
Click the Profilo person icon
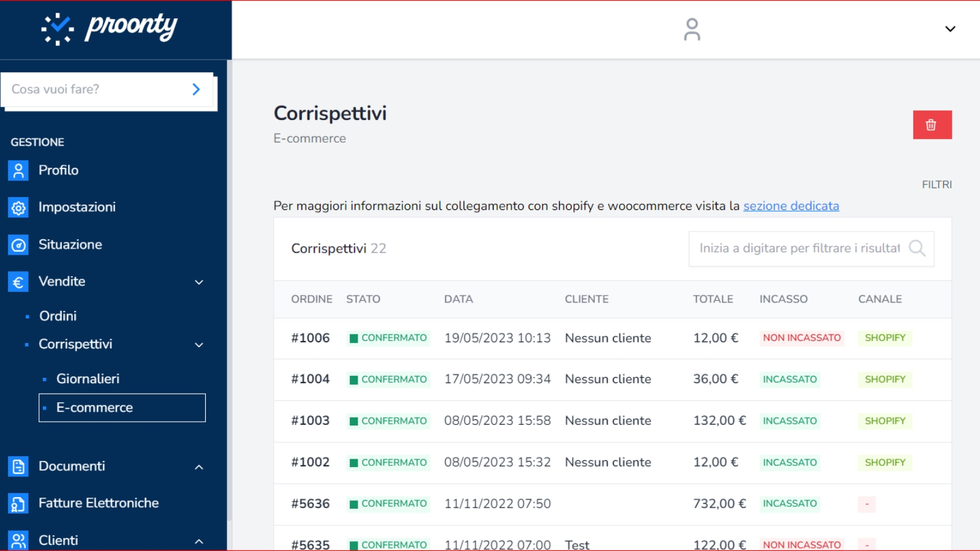(x=18, y=170)
